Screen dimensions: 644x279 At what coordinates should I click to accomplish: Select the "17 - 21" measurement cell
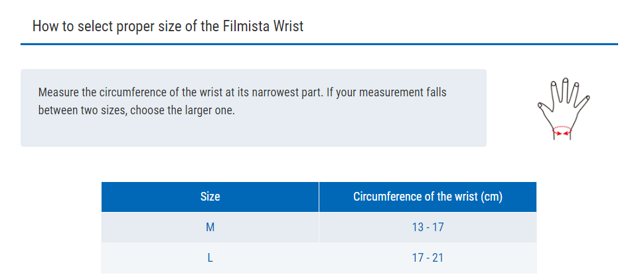point(428,258)
